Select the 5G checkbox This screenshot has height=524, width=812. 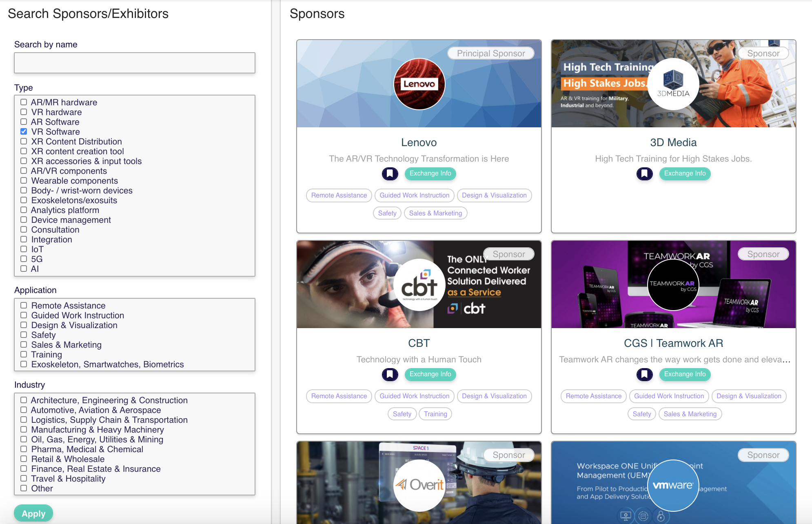24,259
